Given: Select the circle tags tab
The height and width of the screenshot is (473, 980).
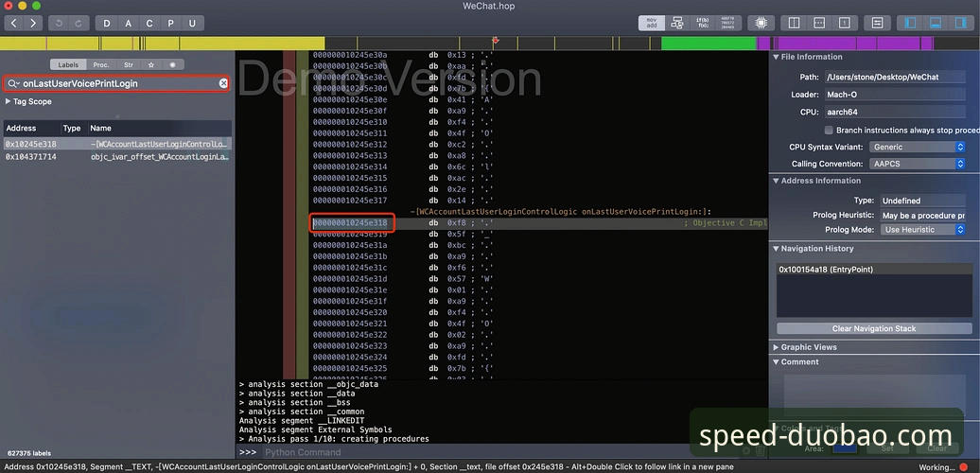Looking at the screenshot, I should 172,65.
